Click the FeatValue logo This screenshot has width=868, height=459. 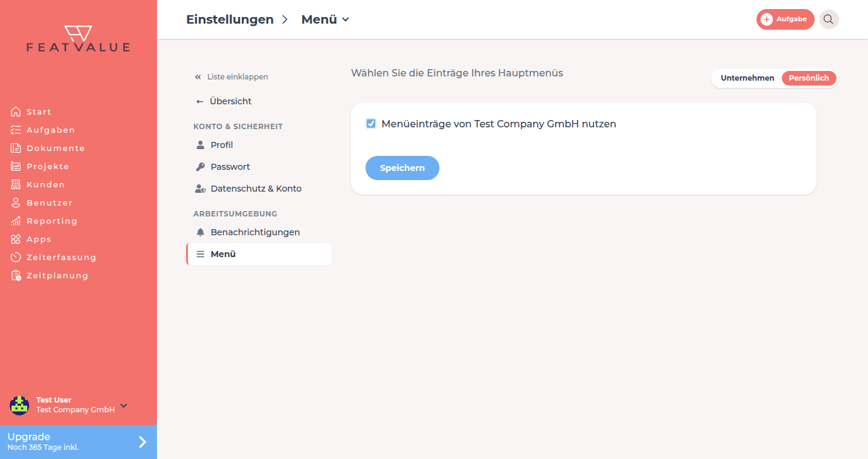click(x=78, y=39)
